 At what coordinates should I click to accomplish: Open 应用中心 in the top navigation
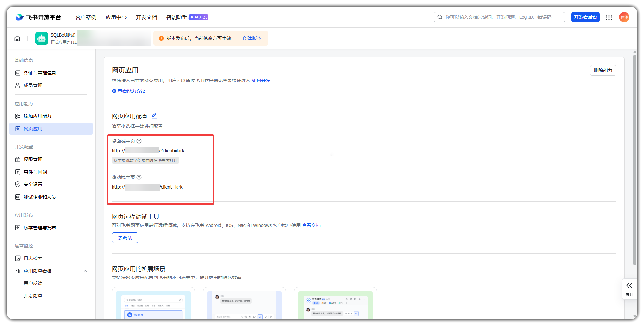click(116, 17)
